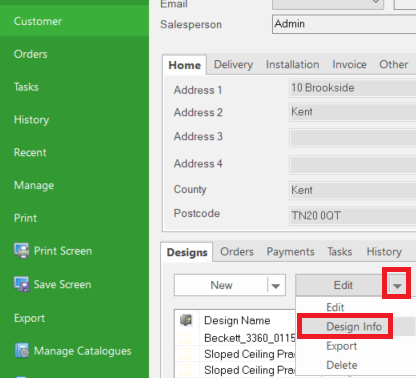
Task: Click the Salesperson field showing Admin
Action: coord(344,24)
